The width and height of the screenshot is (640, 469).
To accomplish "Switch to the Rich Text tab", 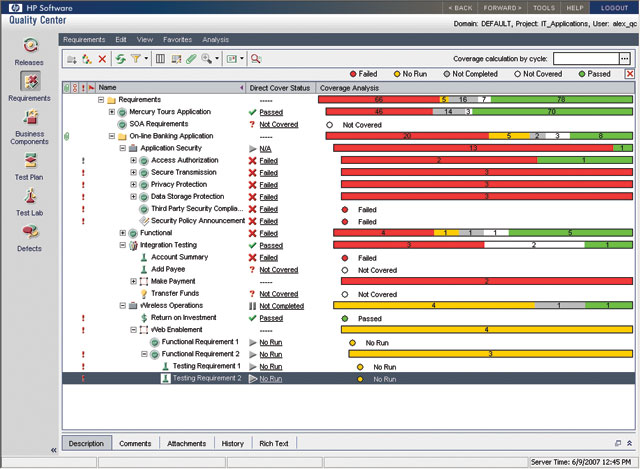I will 274,444.
